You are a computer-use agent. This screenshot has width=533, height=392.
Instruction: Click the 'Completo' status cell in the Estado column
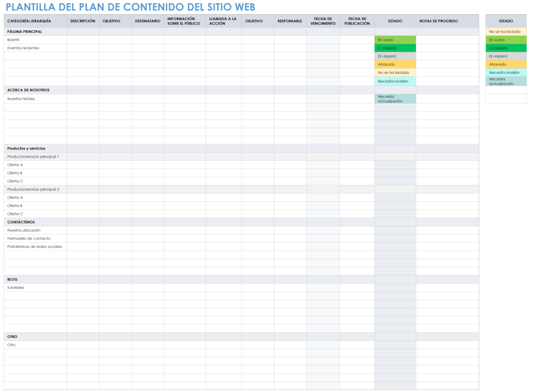pos(395,48)
